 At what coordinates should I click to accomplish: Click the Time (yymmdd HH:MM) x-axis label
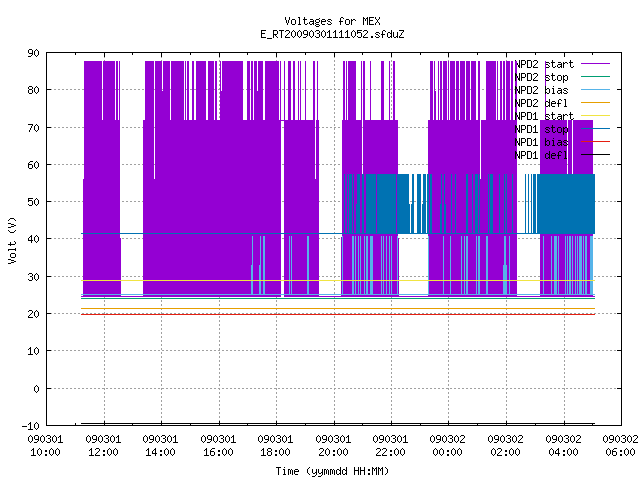[x=332, y=471]
